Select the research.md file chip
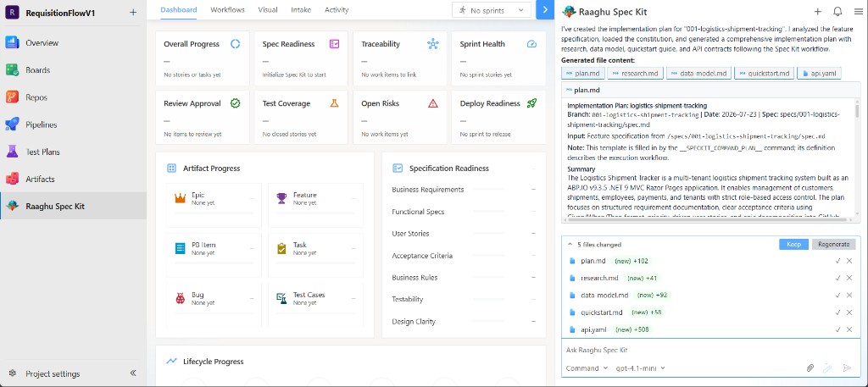Viewport: 868px width, 387px height. [x=635, y=73]
